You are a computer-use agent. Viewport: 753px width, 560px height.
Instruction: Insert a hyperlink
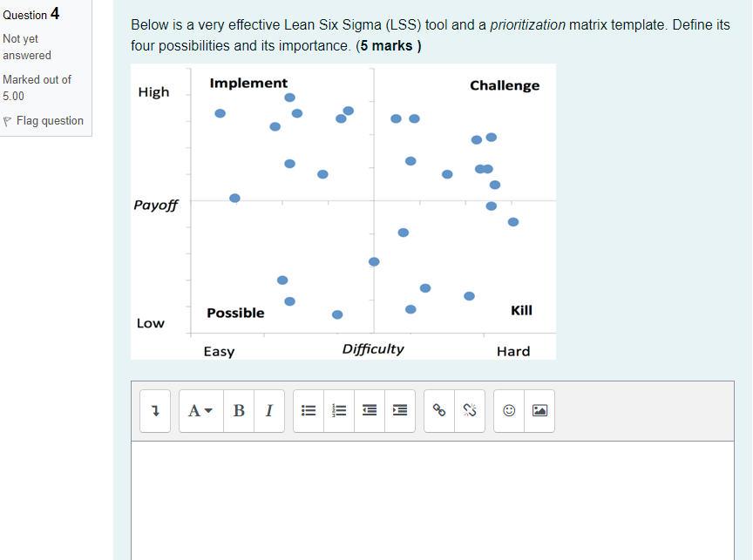(x=438, y=410)
